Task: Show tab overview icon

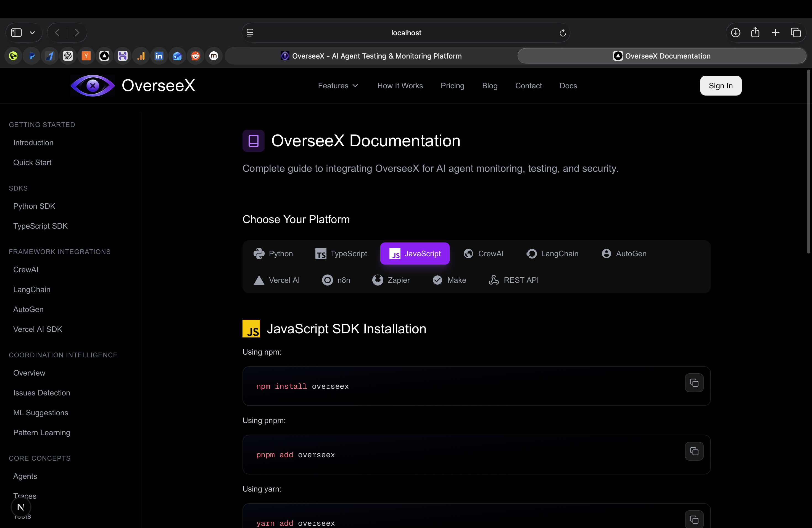Action: [796, 33]
